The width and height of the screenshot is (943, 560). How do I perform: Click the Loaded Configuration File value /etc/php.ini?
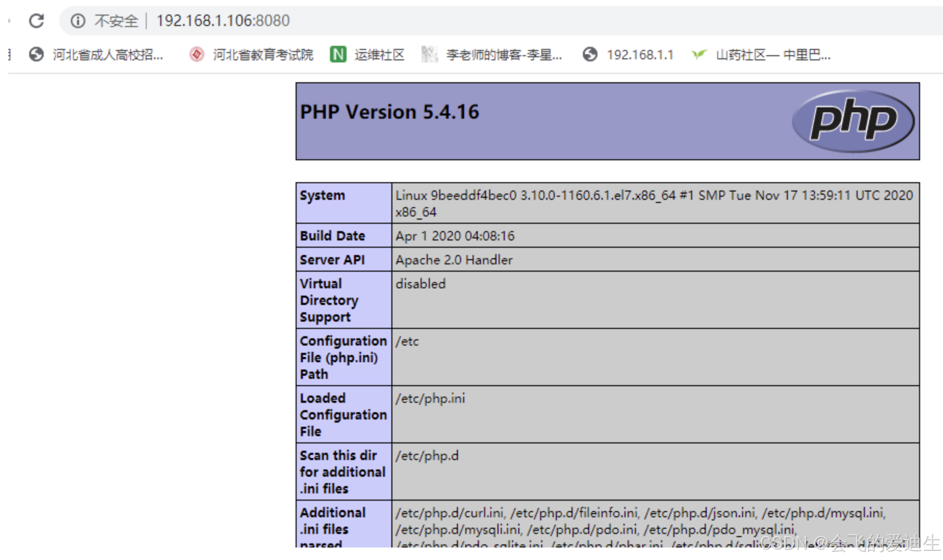(430, 399)
